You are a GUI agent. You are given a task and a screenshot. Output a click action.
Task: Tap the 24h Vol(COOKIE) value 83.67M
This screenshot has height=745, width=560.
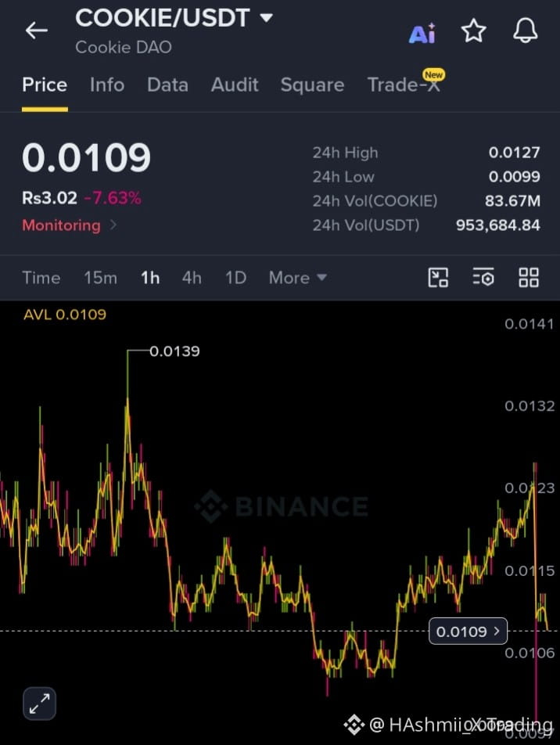(512, 201)
